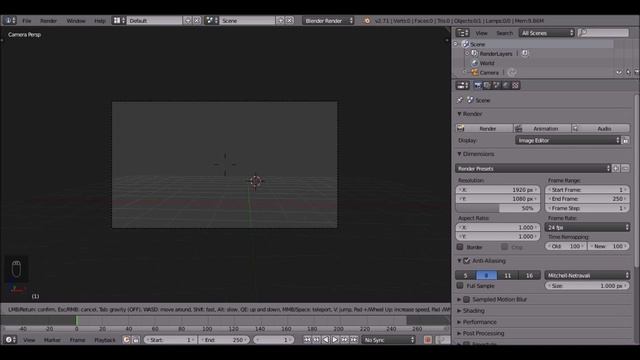Delete the Default screen layout with X icon
Image resolution: width=640 pixels, height=360 pixels.
tap(197, 20)
